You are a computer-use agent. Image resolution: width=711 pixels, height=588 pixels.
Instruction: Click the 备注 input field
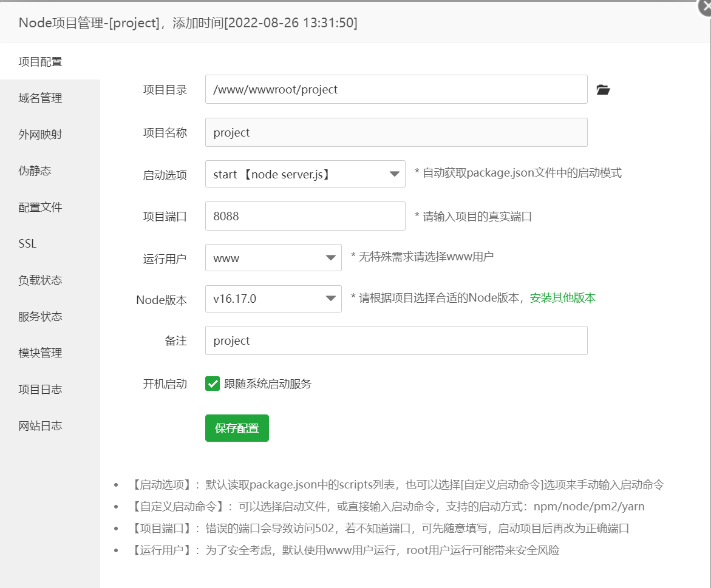[396, 340]
